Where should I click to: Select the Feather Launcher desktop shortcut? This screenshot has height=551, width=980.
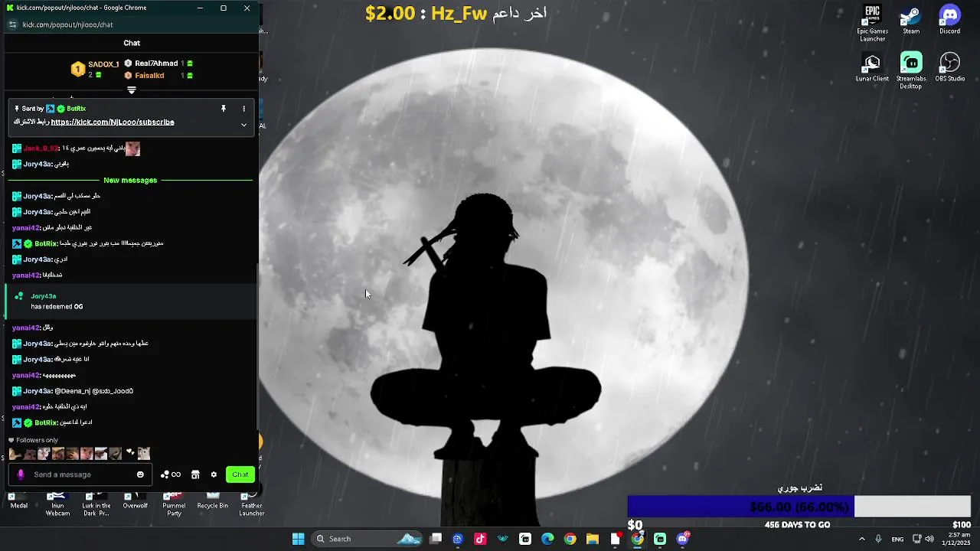[x=251, y=505]
